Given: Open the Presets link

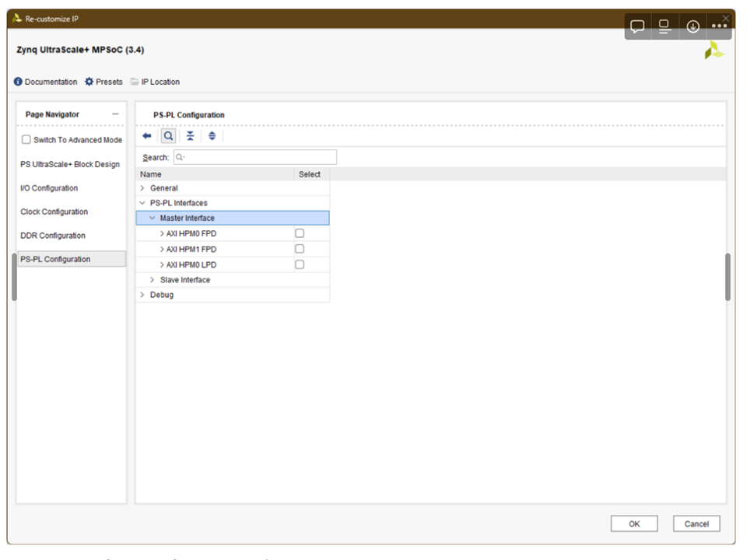Looking at the screenshot, I should (109, 82).
